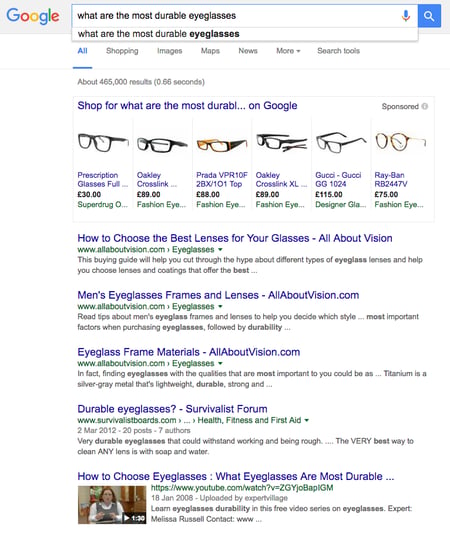Open Oakley Crosslink XL product link
The width and height of the screenshot is (450, 534).
coord(281,179)
